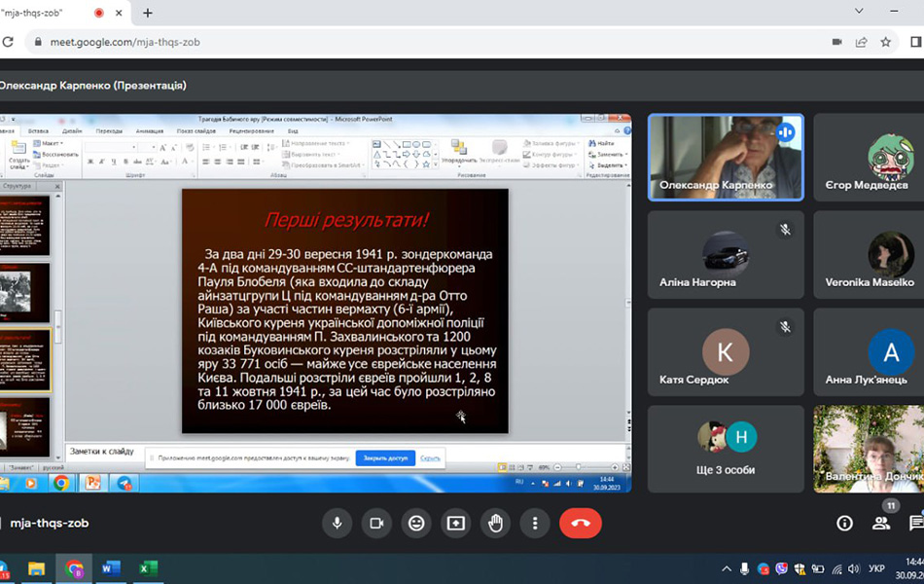Click the camera permission icon in address bar

pyautogui.click(x=836, y=42)
